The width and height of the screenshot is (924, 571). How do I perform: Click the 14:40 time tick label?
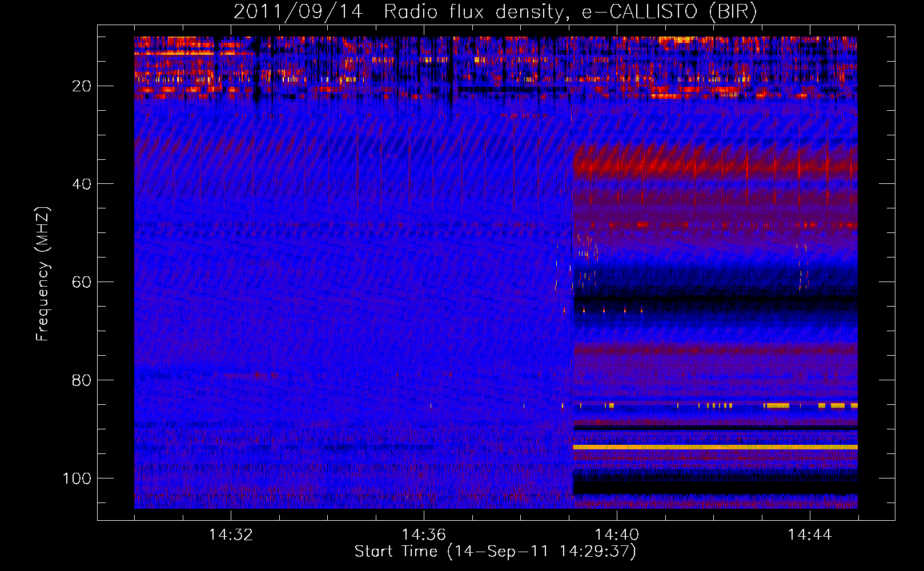click(617, 535)
